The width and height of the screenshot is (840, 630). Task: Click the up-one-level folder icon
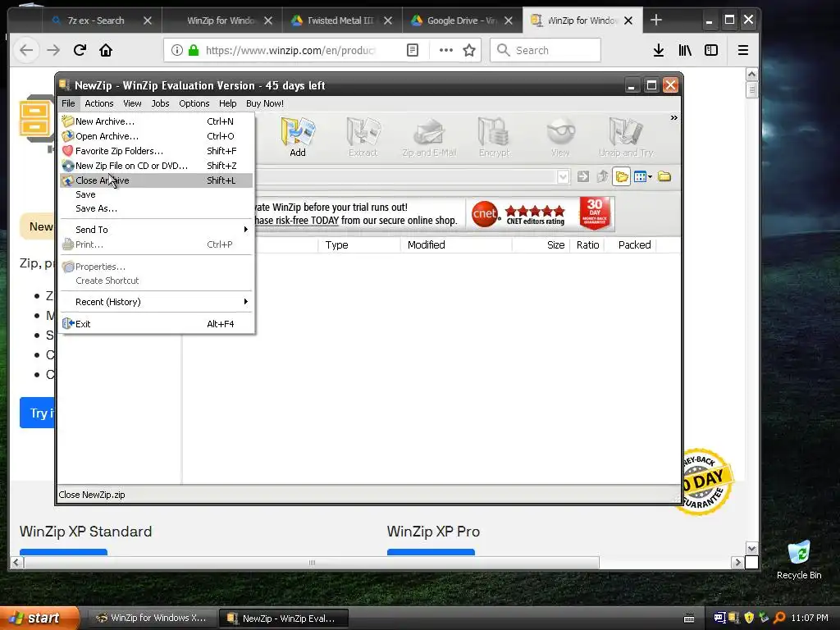pyautogui.click(x=602, y=176)
